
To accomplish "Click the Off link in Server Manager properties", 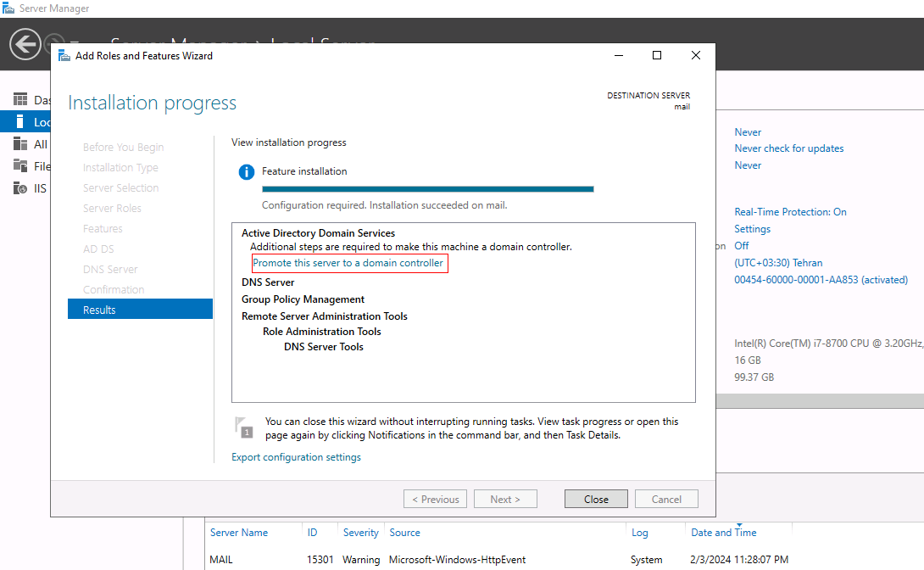I will [x=742, y=246].
